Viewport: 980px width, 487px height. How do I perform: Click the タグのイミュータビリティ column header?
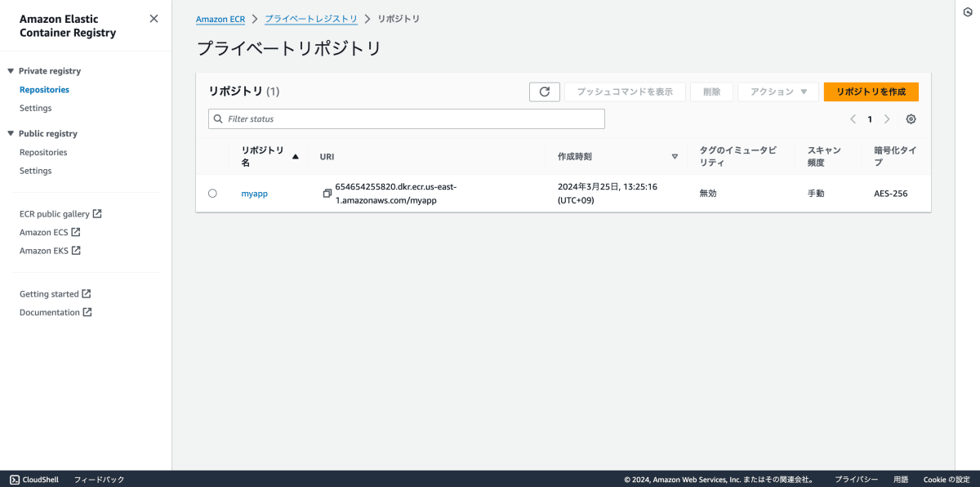tap(737, 156)
